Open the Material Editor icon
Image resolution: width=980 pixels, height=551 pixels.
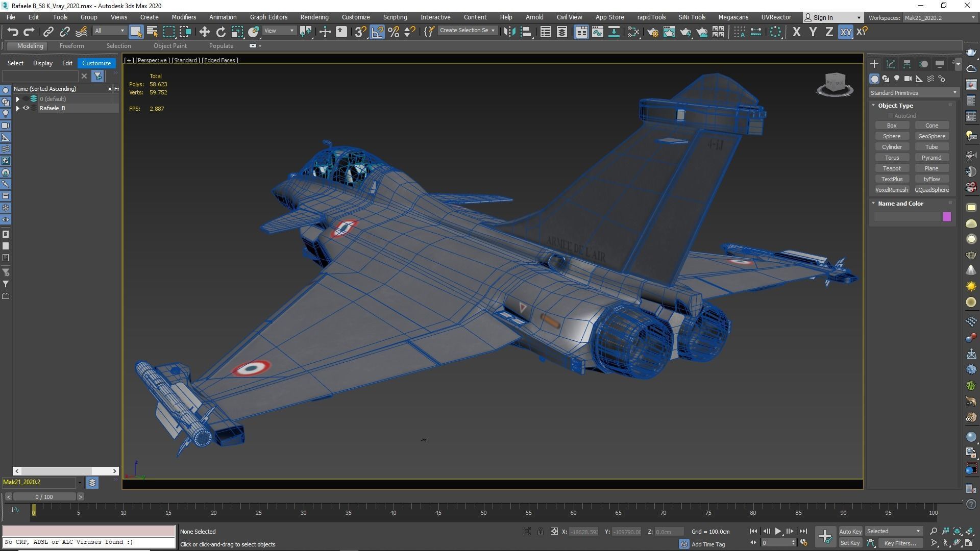coord(633,32)
